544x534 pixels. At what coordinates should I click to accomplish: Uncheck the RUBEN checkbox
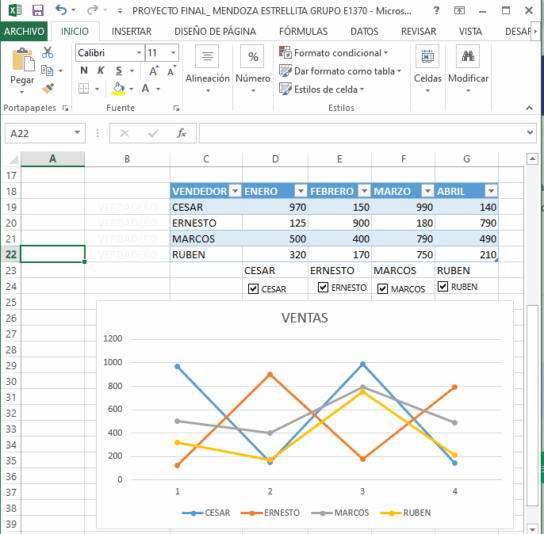(x=443, y=286)
